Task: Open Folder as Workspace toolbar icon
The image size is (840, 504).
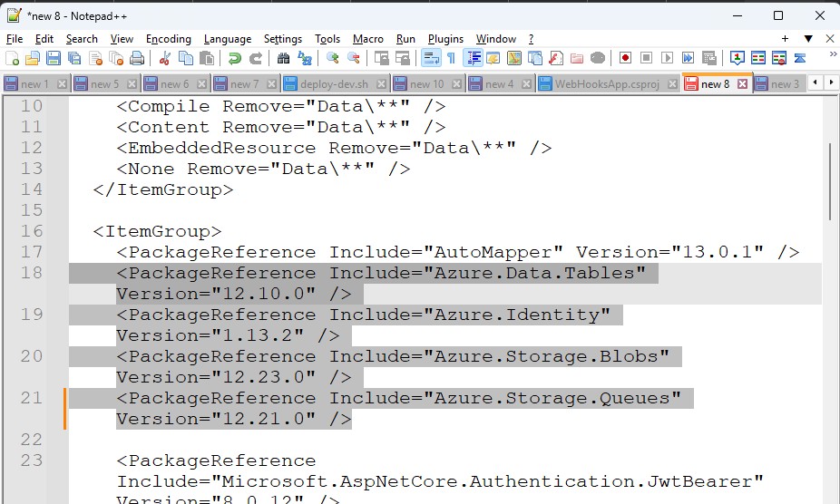Action: coord(577,58)
